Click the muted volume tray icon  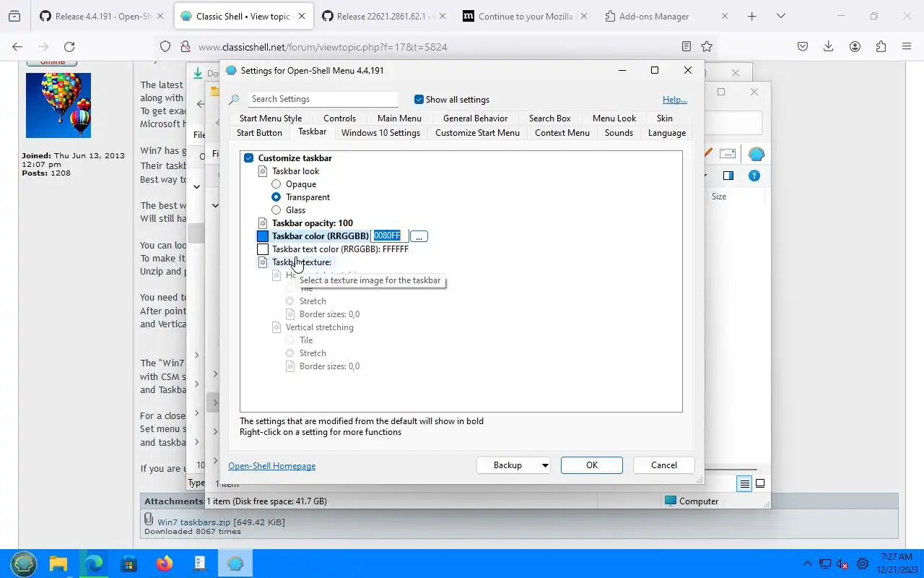click(842, 564)
